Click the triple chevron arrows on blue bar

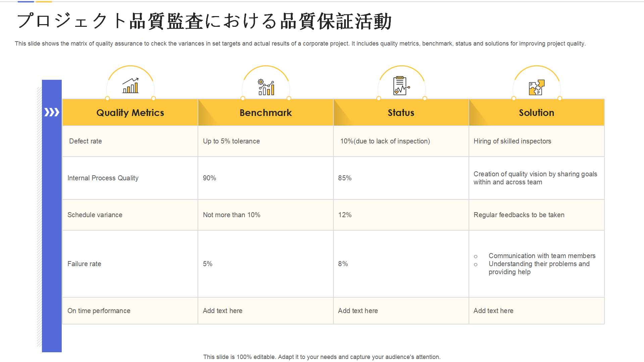pos(52,112)
